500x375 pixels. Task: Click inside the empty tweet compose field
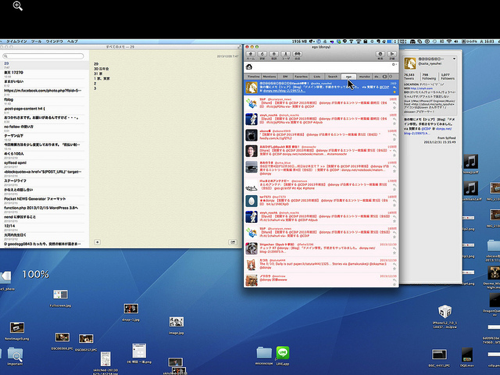point(322,67)
